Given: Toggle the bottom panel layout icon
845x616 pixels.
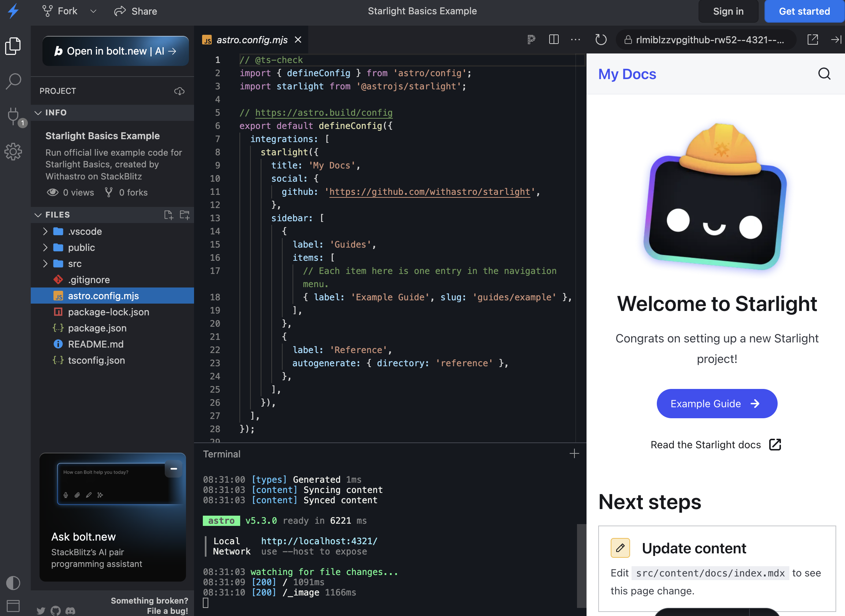Looking at the screenshot, I should 13,606.
